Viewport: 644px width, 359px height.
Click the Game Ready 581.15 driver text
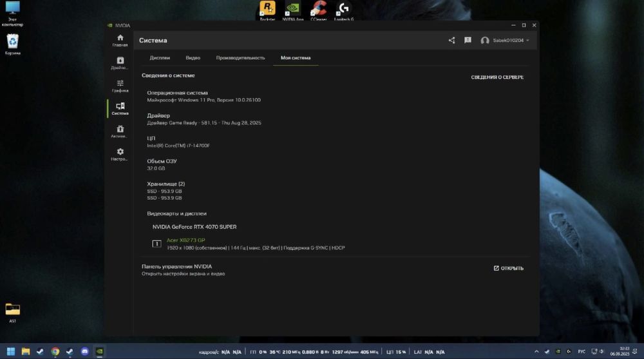pos(204,123)
